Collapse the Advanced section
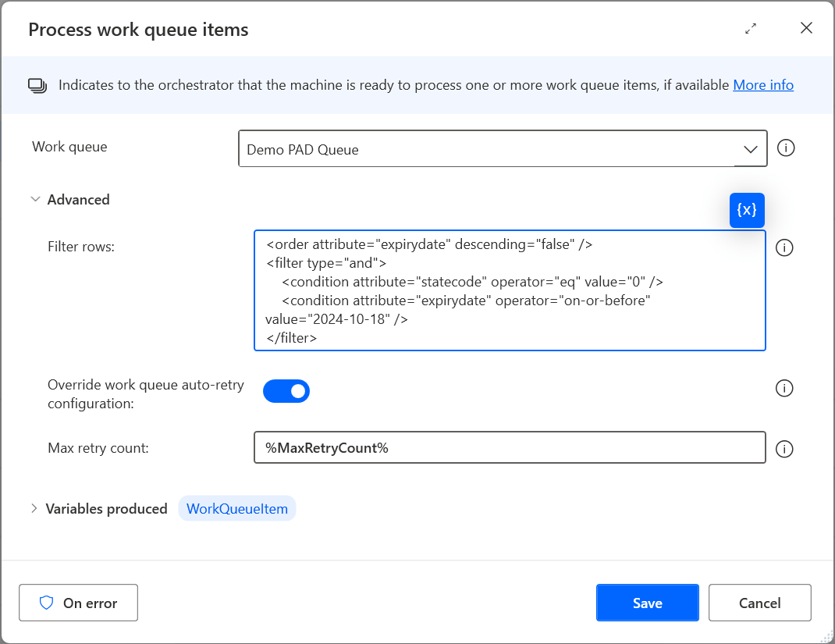 [x=35, y=200]
